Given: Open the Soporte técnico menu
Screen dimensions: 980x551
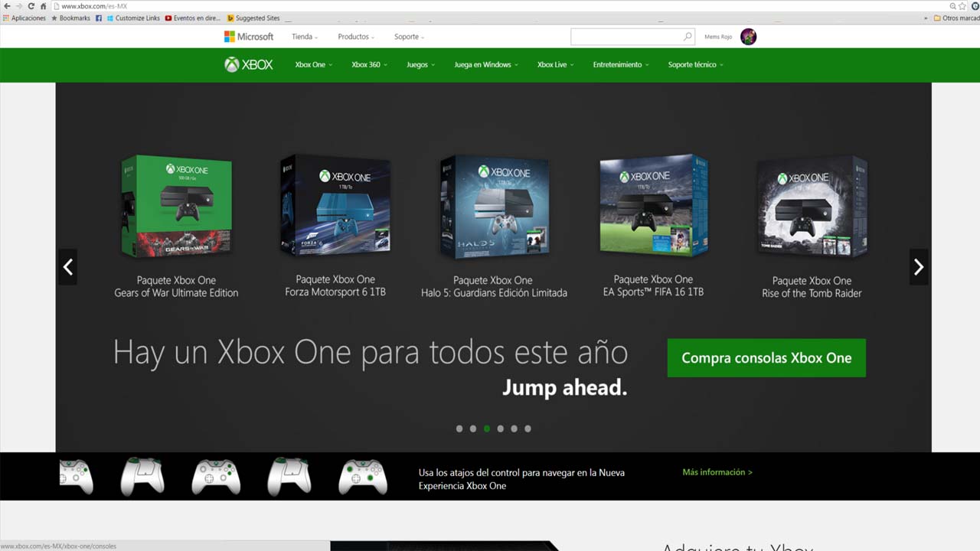Looking at the screenshot, I should coord(696,65).
